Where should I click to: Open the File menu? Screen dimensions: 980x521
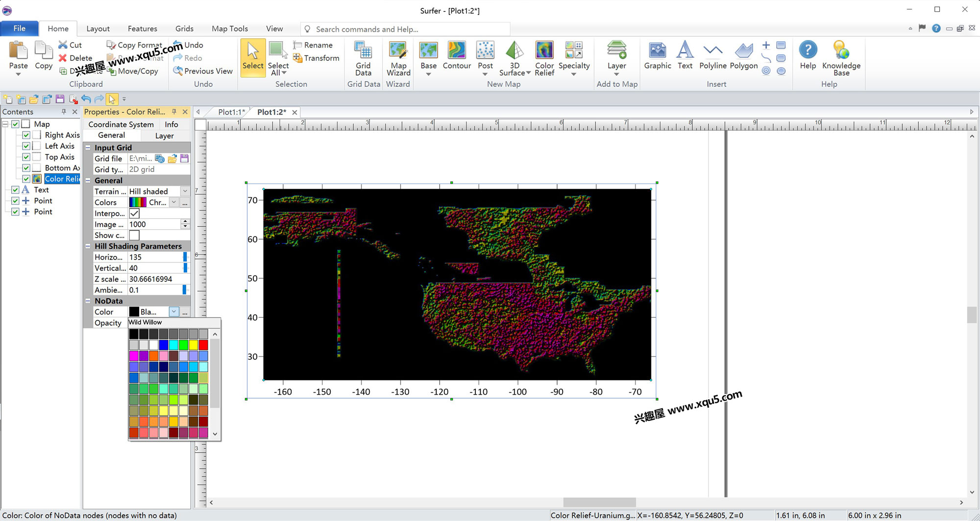[20, 28]
